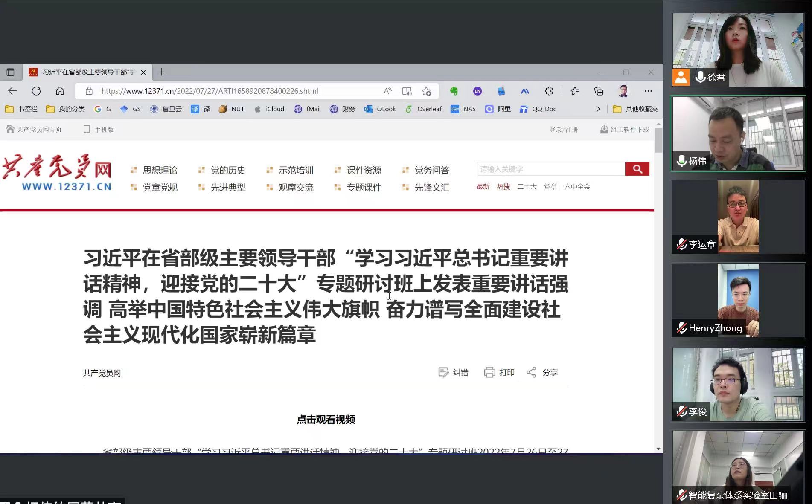
Task: Open the browser extensions puzzle icon
Action: point(549,91)
